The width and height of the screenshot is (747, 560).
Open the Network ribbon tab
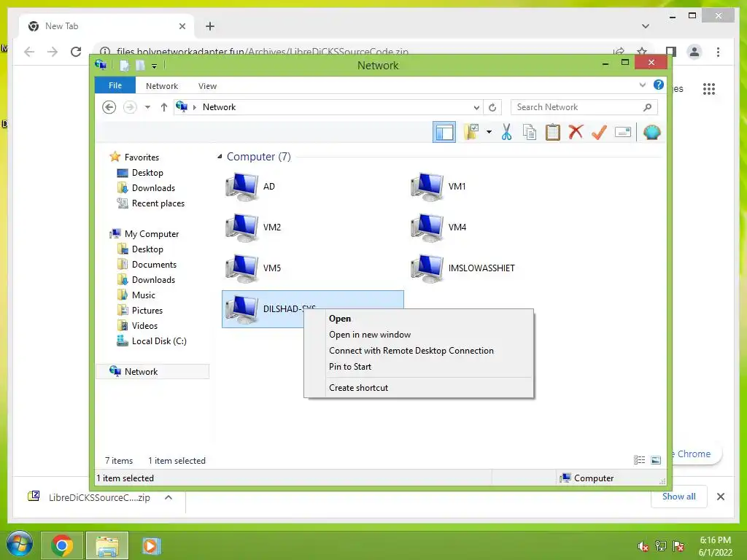tap(162, 86)
